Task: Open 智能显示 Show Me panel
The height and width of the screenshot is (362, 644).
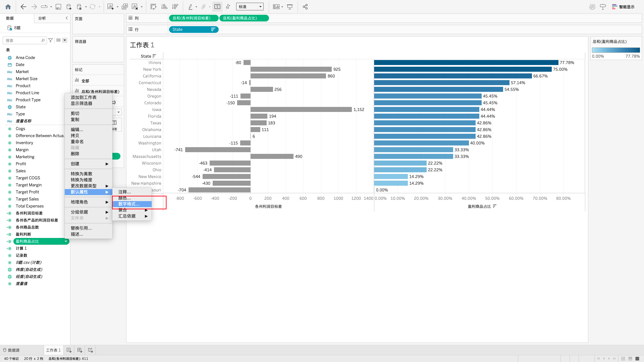Action: point(623,7)
